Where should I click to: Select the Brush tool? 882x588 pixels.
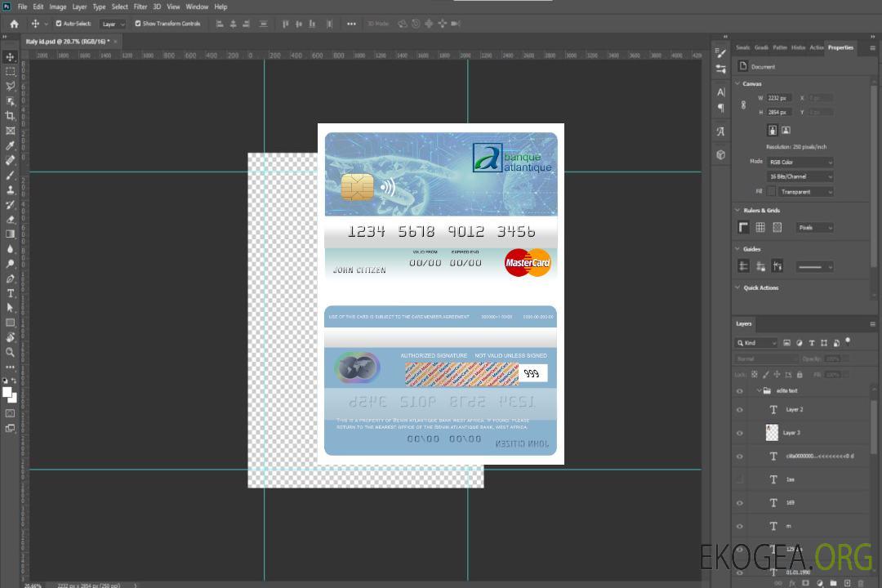(x=10, y=175)
